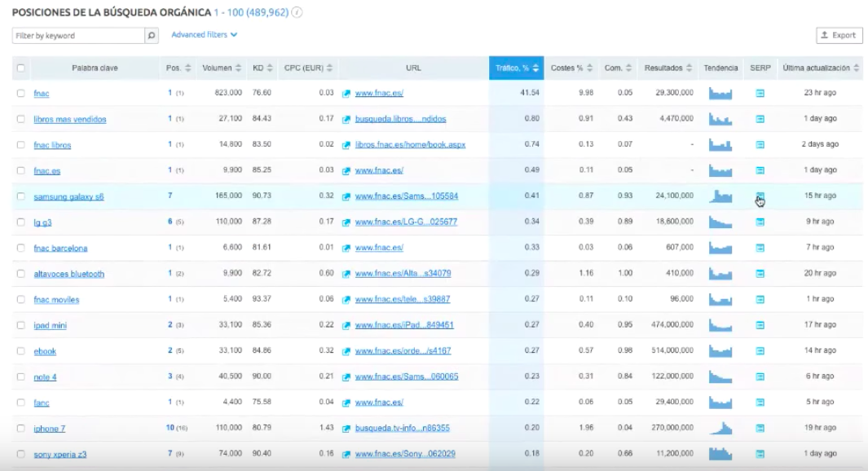The height and width of the screenshot is (471, 868).
Task: Open the altavoces bluetooth keyword link
Action: (68, 274)
